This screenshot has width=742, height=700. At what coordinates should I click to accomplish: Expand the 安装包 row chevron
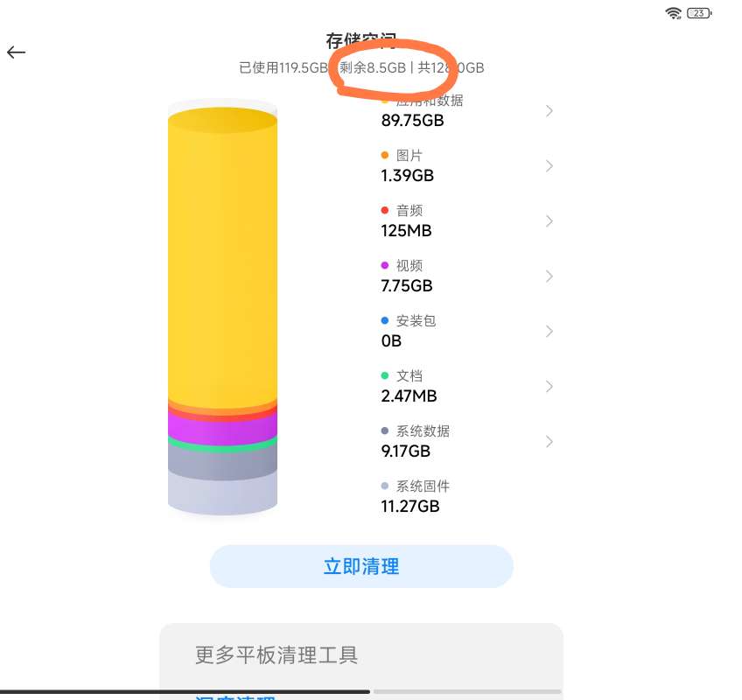(x=549, y=332)
